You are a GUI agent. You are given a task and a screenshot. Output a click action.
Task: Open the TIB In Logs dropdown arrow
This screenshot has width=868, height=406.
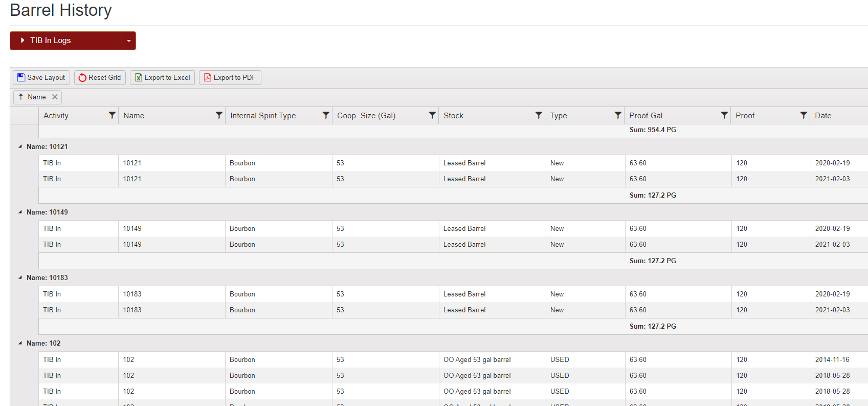[x=129, y=40]
